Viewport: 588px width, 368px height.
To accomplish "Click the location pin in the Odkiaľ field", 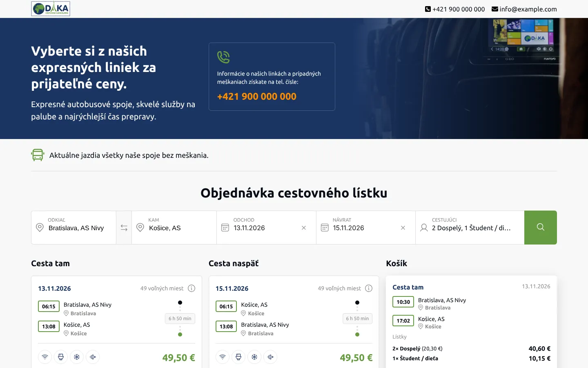I will (40, 228).
